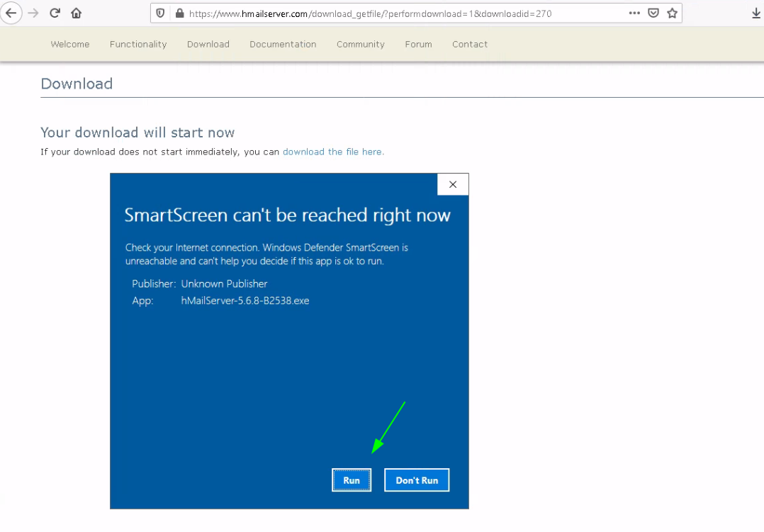Open the Community menu item
This screenshot has height=532, width=764.
[x=361, y=45]
